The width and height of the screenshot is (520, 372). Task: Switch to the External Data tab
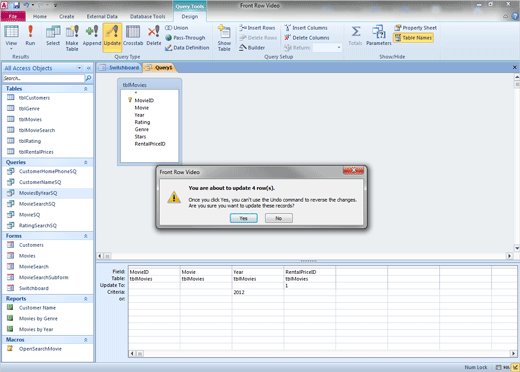point(102,16)
